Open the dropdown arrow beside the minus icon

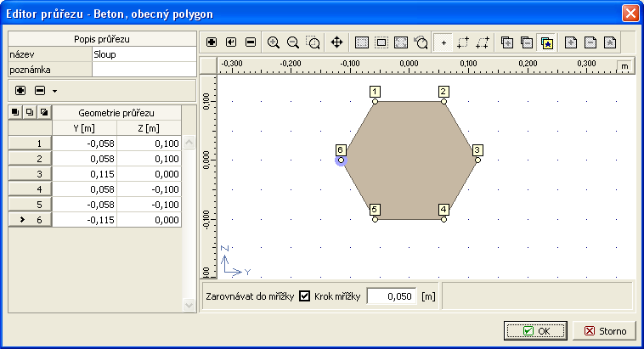coord(54,91)
